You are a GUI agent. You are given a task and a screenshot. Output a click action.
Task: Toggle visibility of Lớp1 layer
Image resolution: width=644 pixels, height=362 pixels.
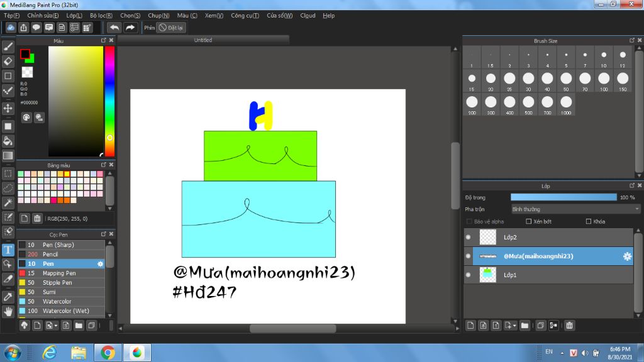pos(468,275)
